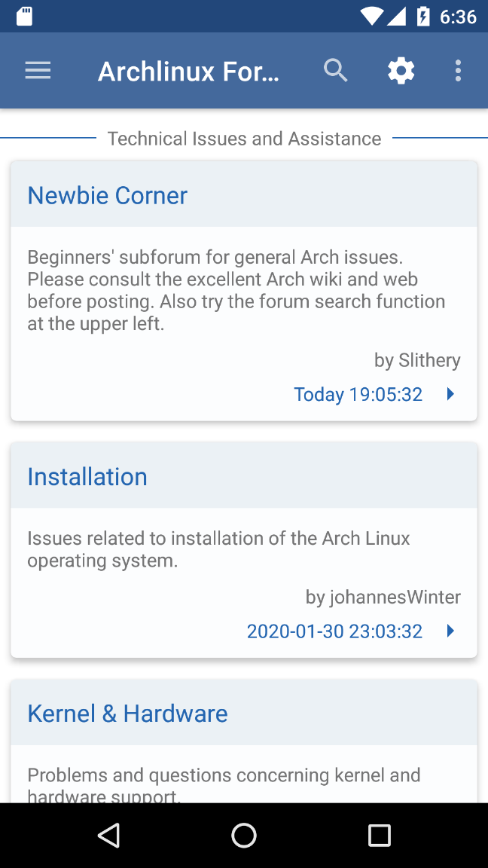Viewport: 488px width, 868px height.
Task: Open the Kernel & Hardware forum
Action: (x=127, y=713)
